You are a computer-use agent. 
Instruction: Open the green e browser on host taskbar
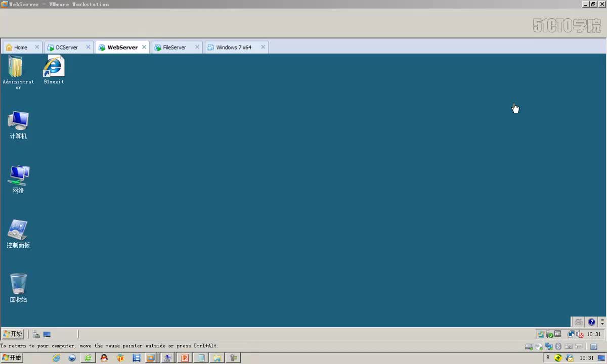[x=88, y=357]
